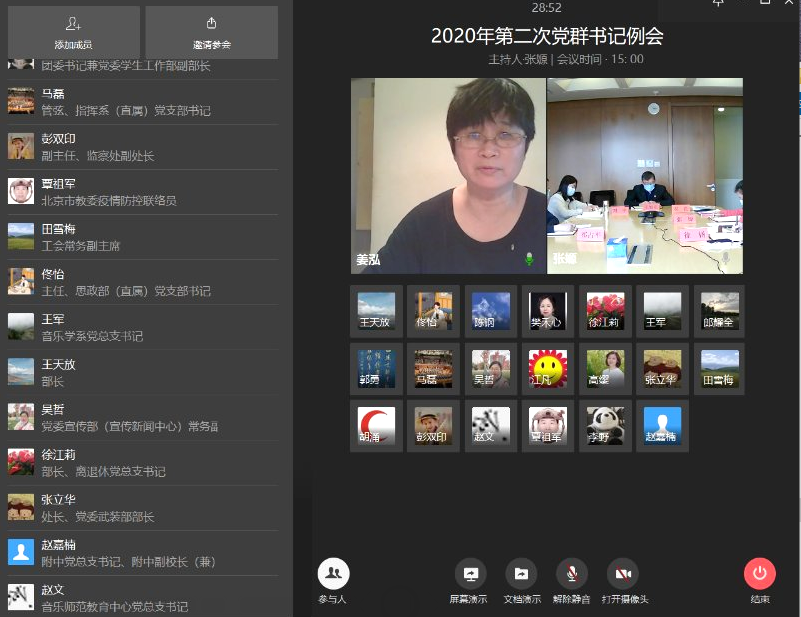Click 佟怡's avatar in member list

(21, 281)
